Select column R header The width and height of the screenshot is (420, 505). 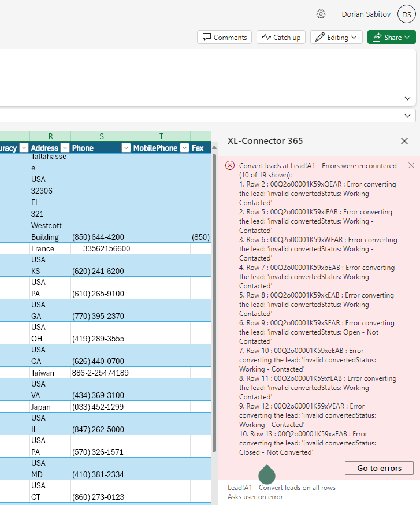(50, 136)
